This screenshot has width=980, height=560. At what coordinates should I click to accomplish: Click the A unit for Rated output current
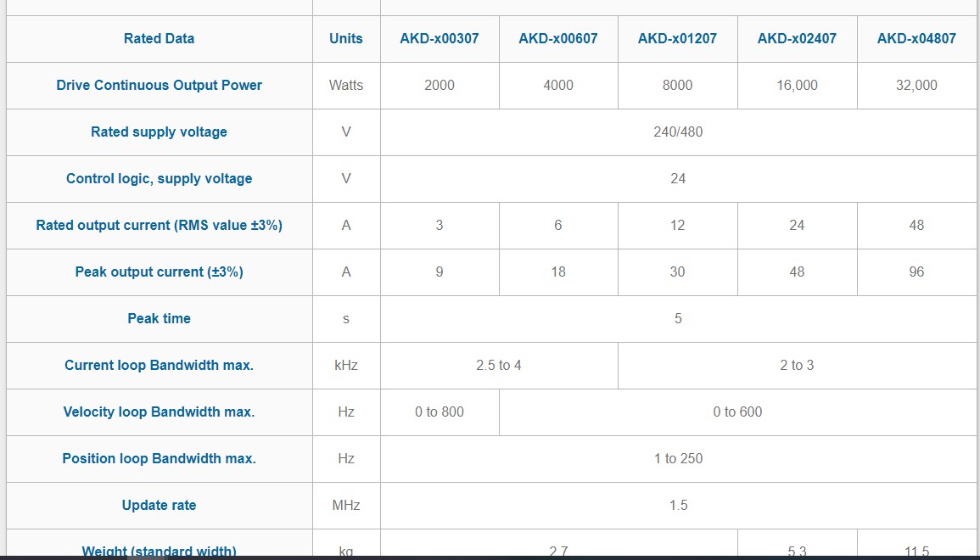345,225
